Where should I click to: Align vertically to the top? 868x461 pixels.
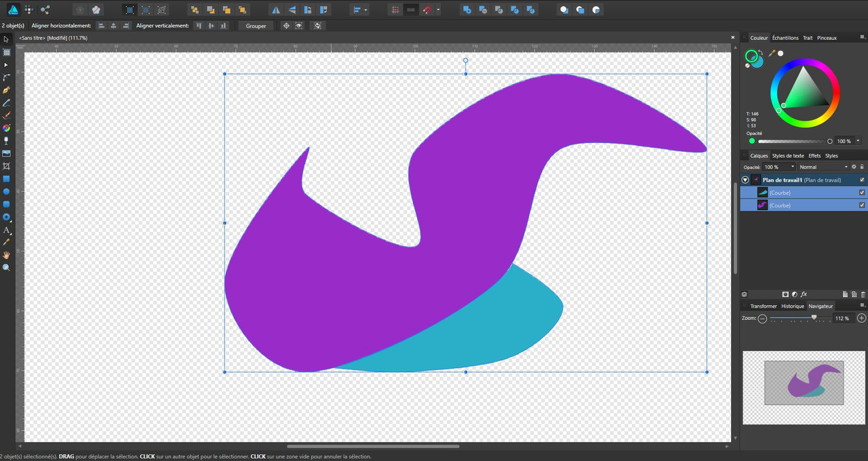point(199,26)
